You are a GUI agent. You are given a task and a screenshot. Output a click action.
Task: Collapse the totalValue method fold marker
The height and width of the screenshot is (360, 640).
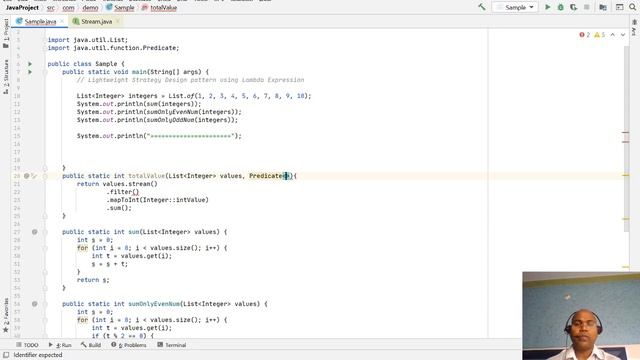[x=45, y=176]
